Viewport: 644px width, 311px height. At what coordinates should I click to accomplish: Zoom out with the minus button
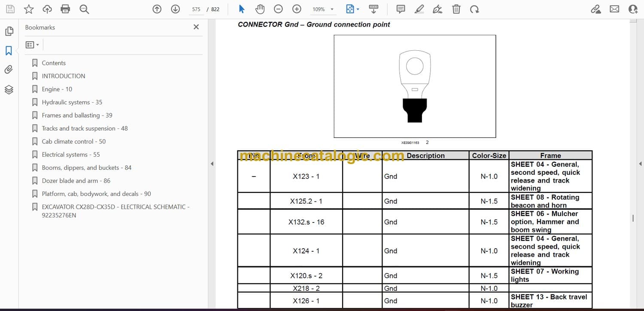point(278,9)
